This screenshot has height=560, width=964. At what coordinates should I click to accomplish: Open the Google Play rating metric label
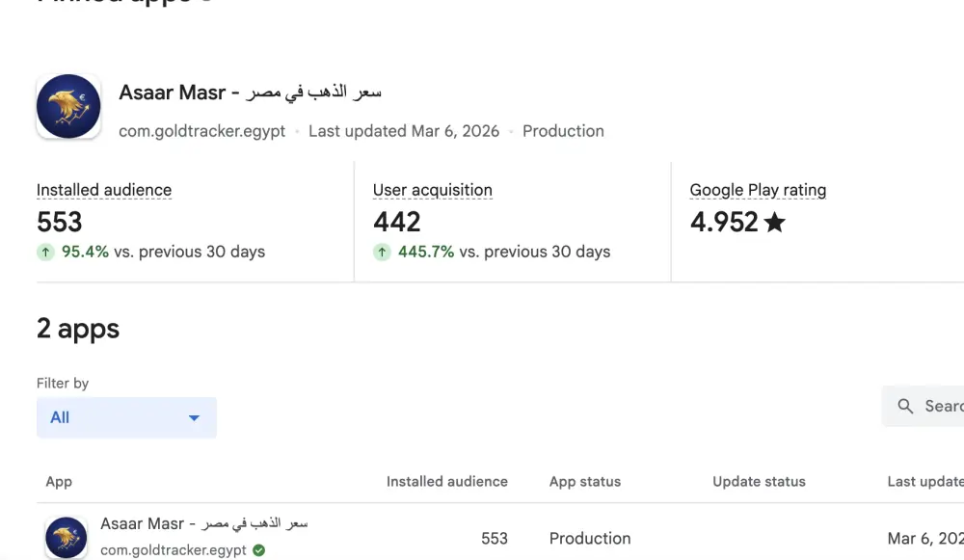pos(758,190)
